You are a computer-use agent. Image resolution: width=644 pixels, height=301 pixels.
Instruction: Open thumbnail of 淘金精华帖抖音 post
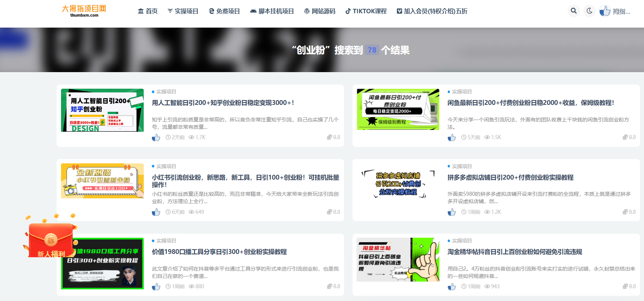coord(398,260)
